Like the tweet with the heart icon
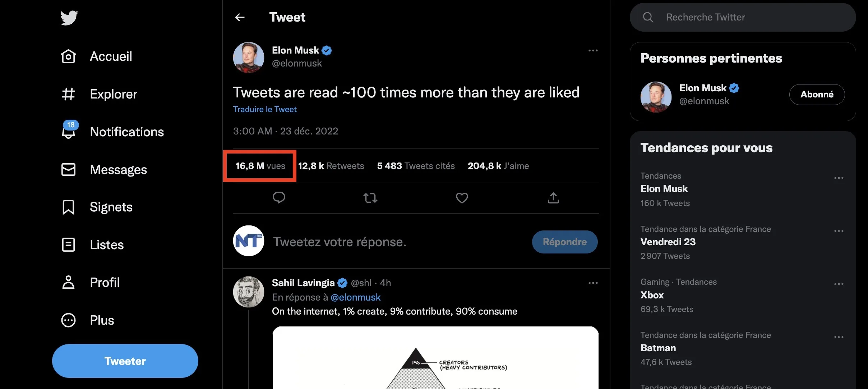This screenshot has width=868, height=389. tap(462, 198)
